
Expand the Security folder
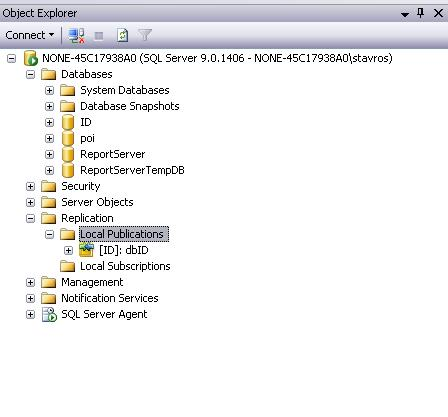pos(30,186)
